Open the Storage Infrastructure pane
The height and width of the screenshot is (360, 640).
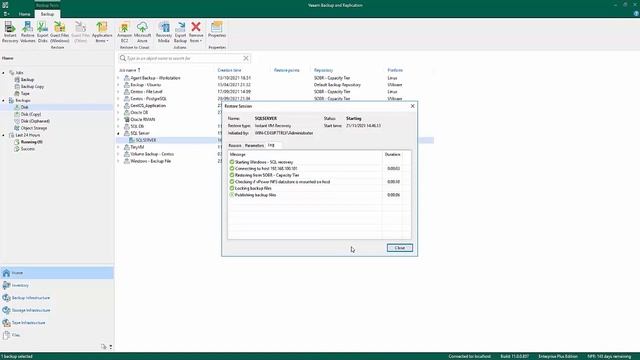57,310
